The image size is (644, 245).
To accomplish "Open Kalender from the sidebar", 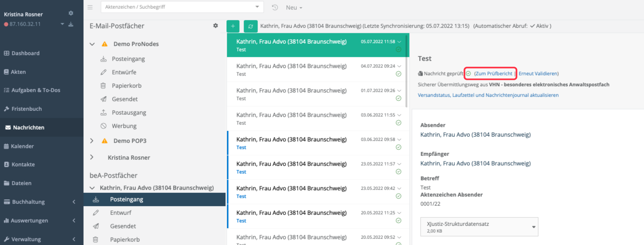I will pyautogui.click(x=22, y=146).
